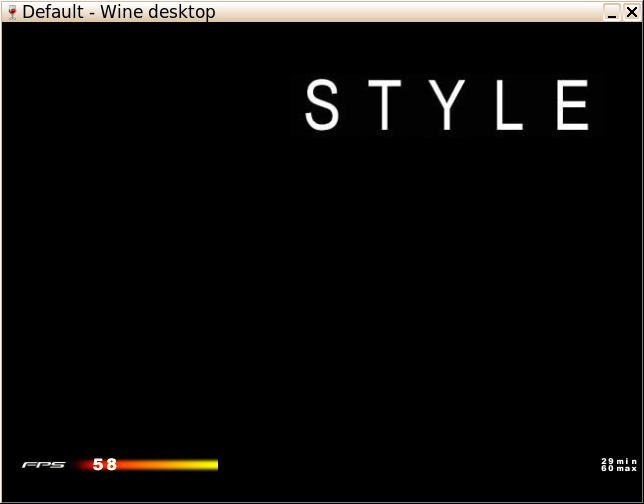Click the "Default - Wine desktop" title text
This screenshot has width=644, height=504.
118,12
